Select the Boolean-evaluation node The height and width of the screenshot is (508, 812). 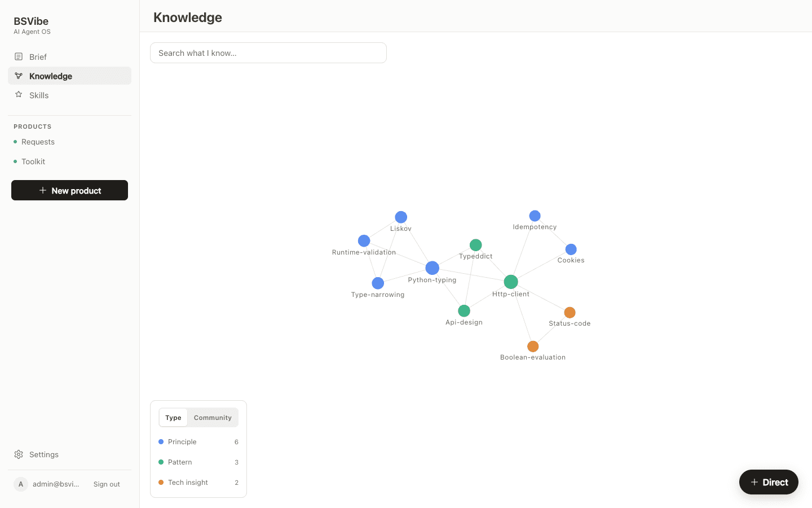(x=533, y=347)
